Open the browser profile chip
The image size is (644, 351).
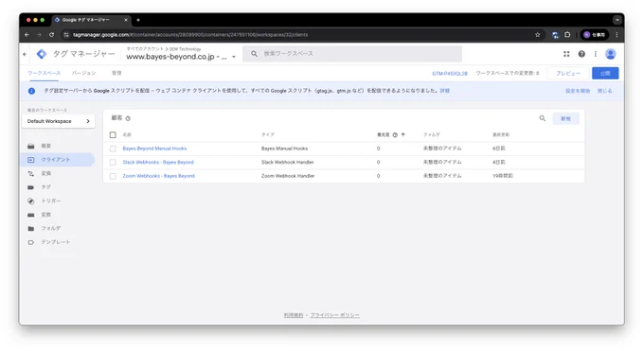pyautogui.click(x=595, y=35)
